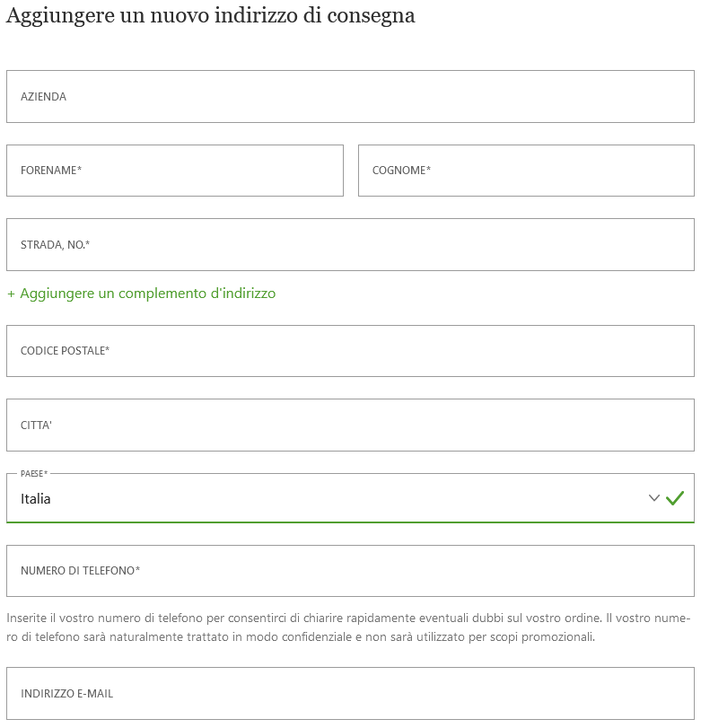701x728 pixels.
Task: Click the chevron arrow in Paese selector
Action: tap(653, 498)
